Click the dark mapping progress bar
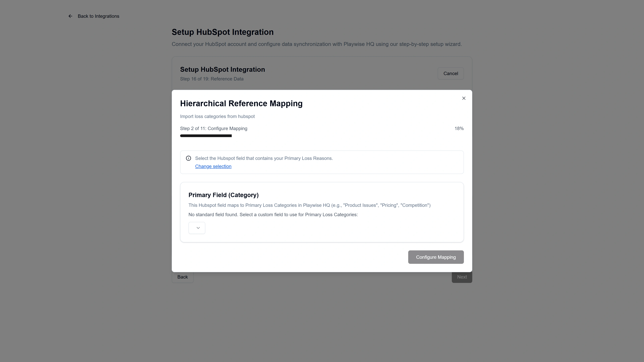This screenshot has width=644, height=362. point(206,136)
